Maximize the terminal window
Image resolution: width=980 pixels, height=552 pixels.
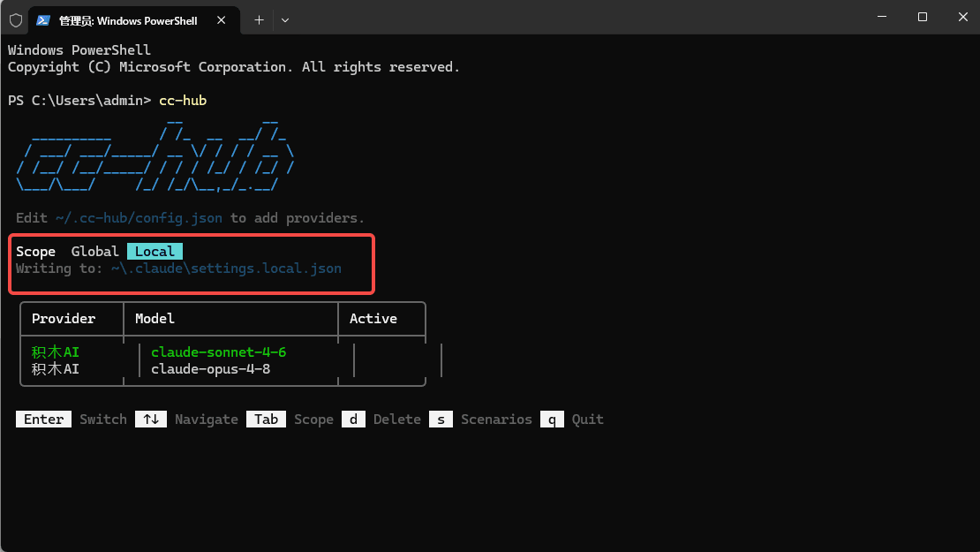pyautogui.click(x=923, y=17)
